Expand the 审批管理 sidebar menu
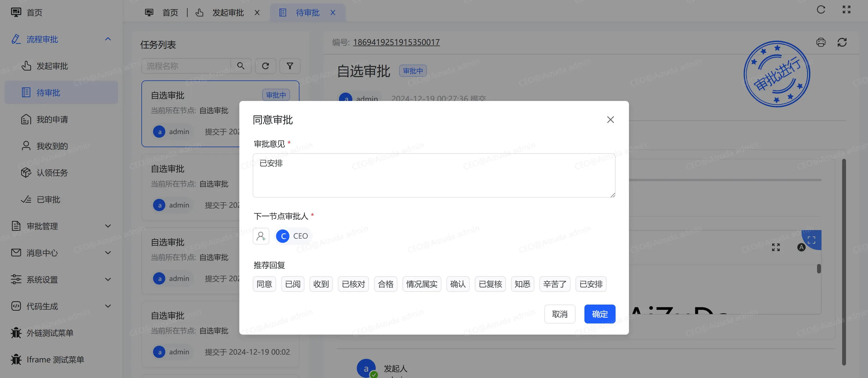The image size is (868, 378). tap(61, 226)
